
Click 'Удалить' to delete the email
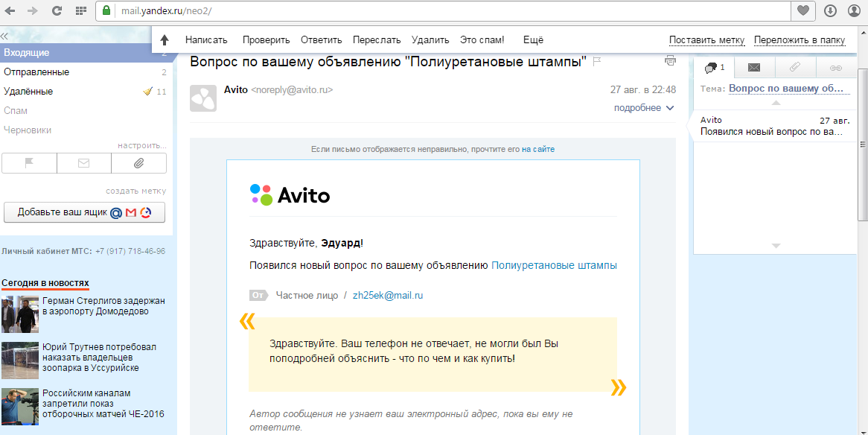[x=430, y=40]
